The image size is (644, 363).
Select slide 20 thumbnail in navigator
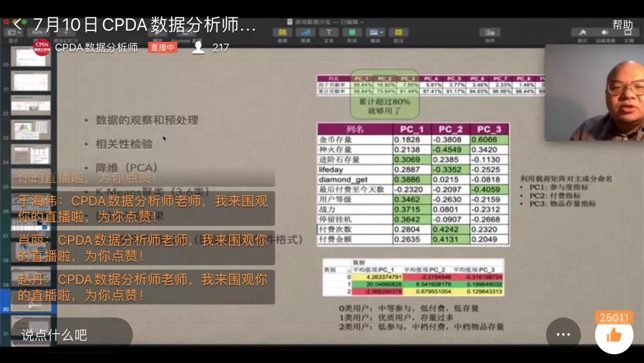tap(31, 57)
